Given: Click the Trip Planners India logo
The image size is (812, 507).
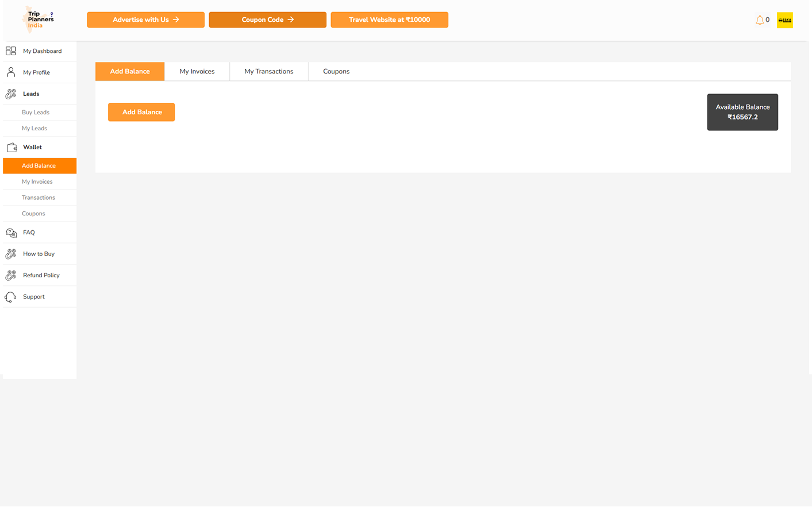Looking at the screenshot, I should click(39, 20).
